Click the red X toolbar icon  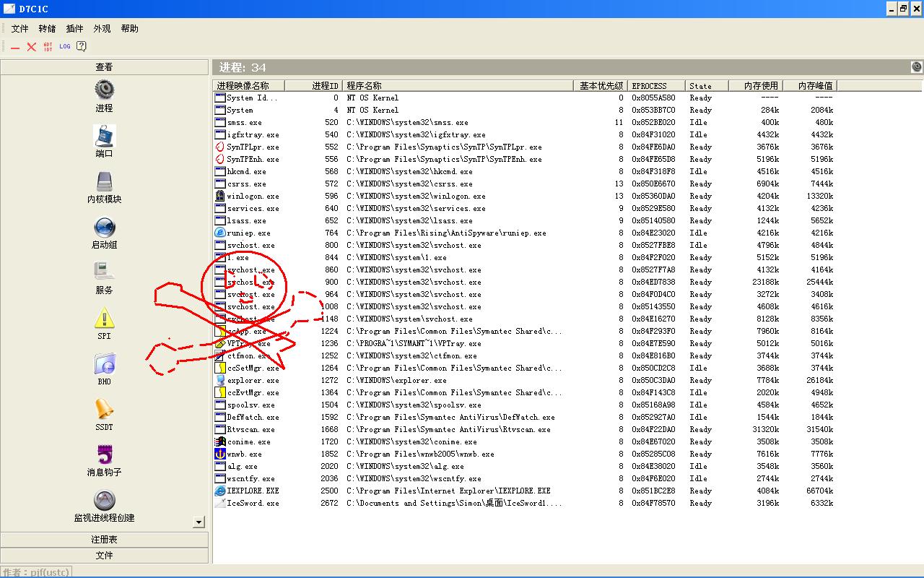point(32,47)
